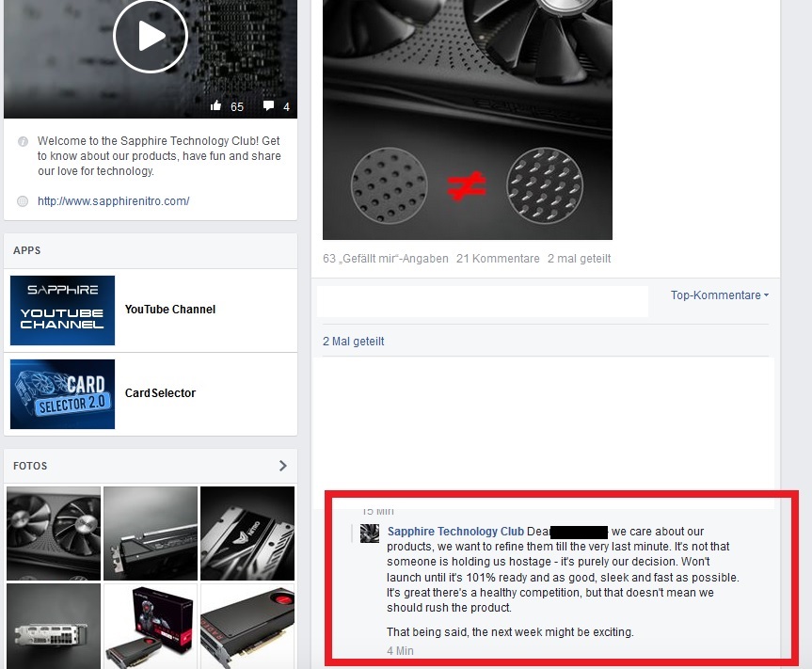Play the page video

pos(151,36)
